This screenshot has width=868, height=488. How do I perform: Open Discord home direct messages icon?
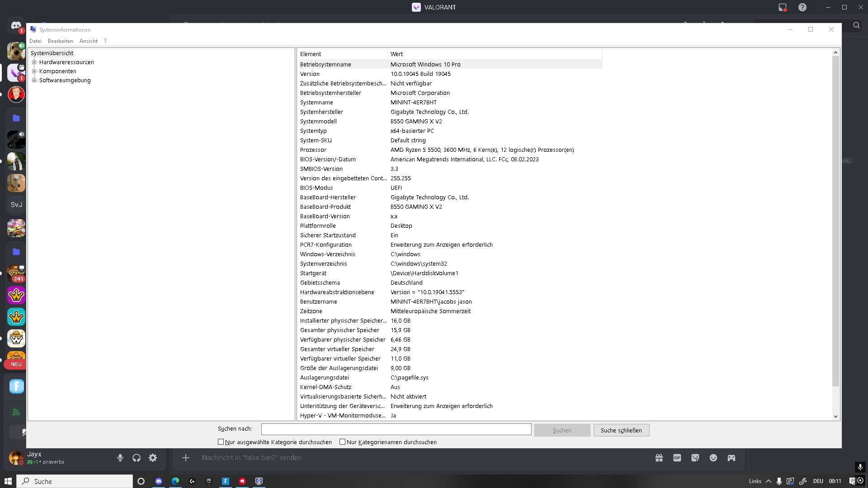click(16, 26)
